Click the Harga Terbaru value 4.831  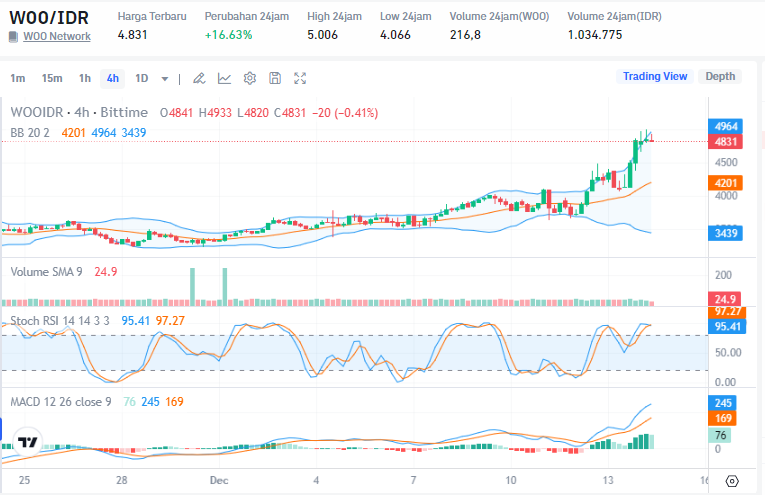click(x=132, y=35)
